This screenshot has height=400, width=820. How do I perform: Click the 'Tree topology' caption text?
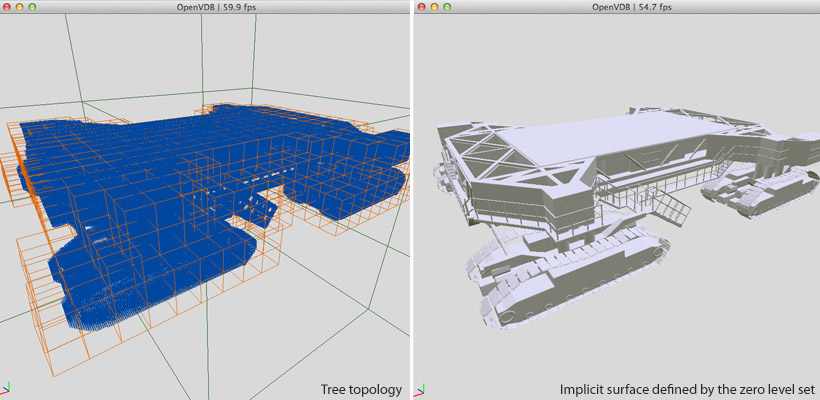click(360, 388)
